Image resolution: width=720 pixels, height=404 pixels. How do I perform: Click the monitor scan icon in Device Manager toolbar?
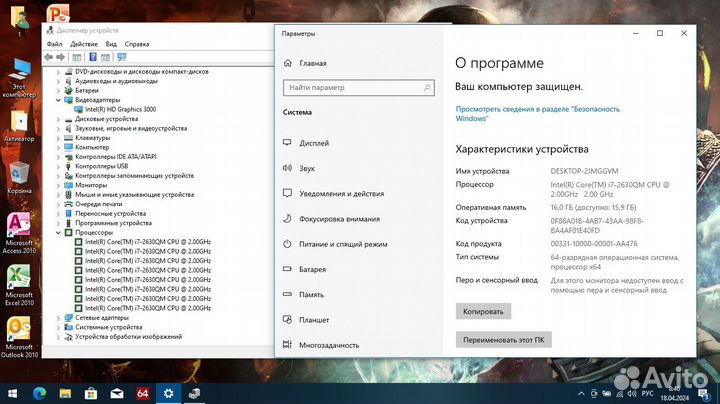tap(121, 57)
